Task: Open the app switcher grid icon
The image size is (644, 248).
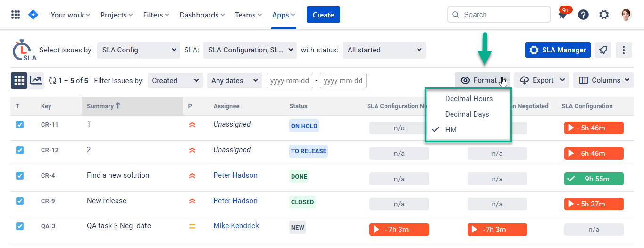Action: (x=16, y=15)
